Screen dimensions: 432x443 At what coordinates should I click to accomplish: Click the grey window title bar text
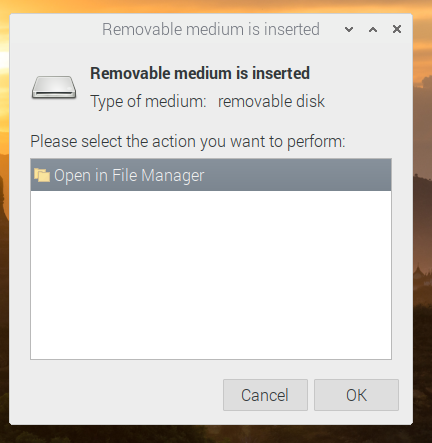[211, 29]
